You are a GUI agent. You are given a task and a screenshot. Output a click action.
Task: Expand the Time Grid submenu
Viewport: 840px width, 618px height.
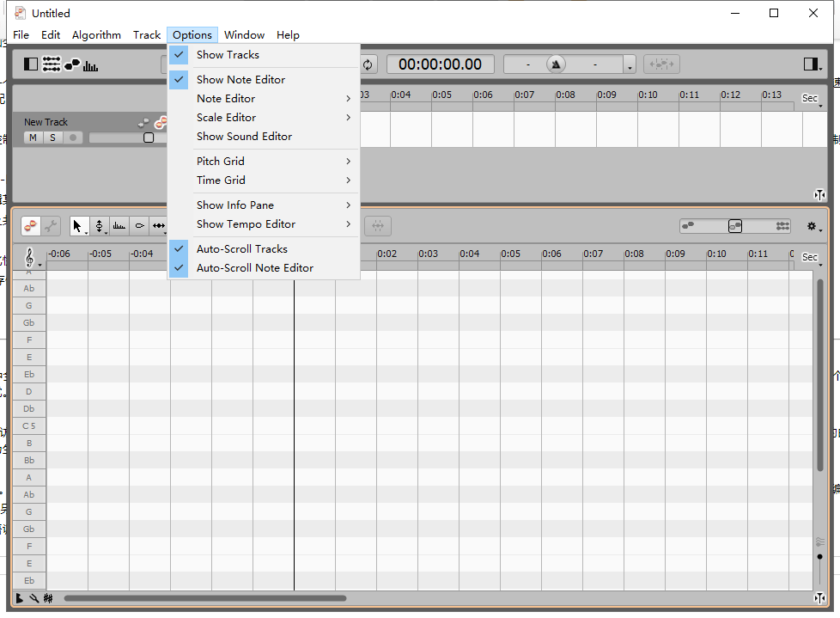[264, 181]
